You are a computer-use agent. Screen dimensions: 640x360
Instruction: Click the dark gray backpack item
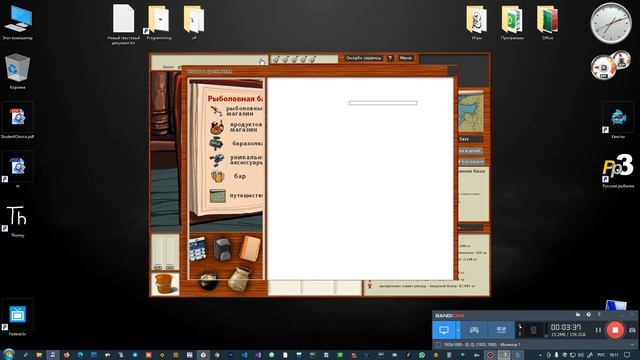[x=222, y=249]
